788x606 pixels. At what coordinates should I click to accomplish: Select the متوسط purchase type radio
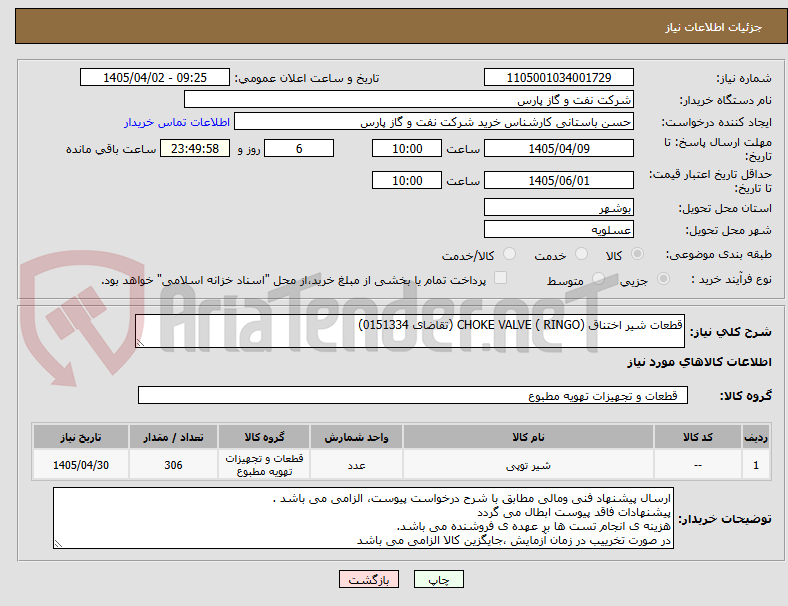click(598, 278)
